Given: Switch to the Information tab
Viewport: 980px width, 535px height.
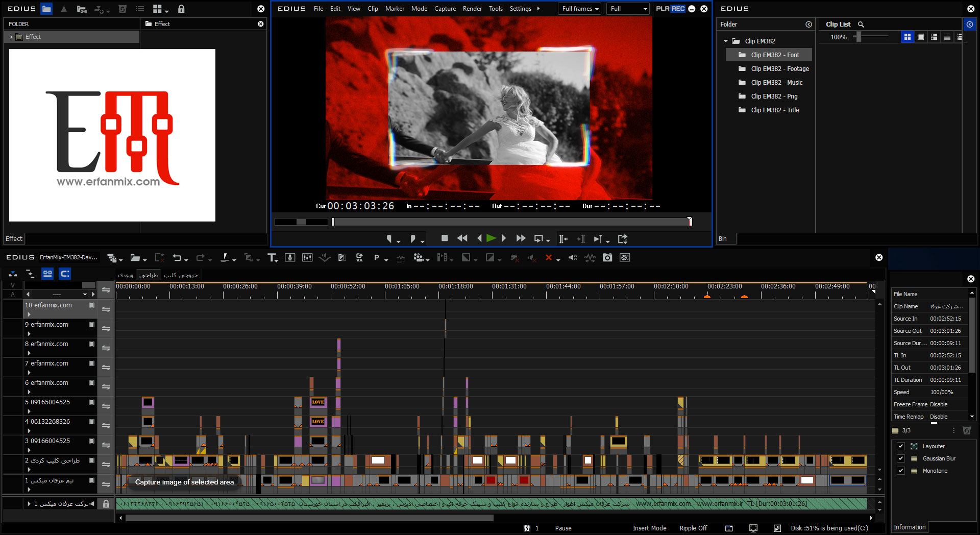Looking at the screenshot, I should 910,527.
